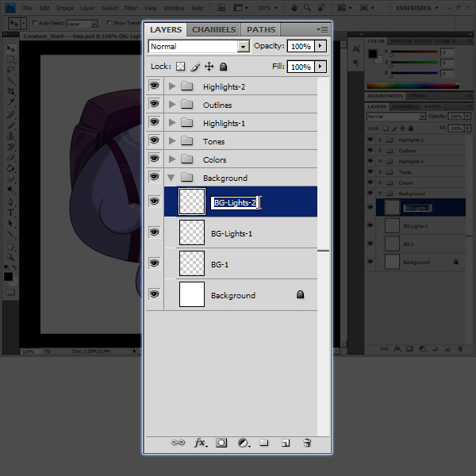The image size is (476, 476).
Task: Toggle lock image pixels brush icon in enlarged panel
Action: 195,67
